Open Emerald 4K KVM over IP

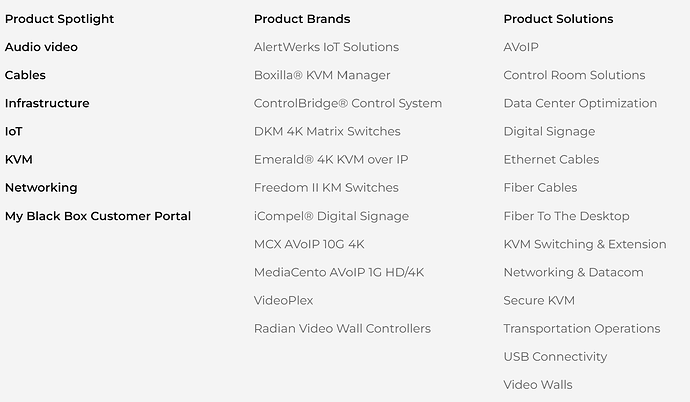coord(331,159)
